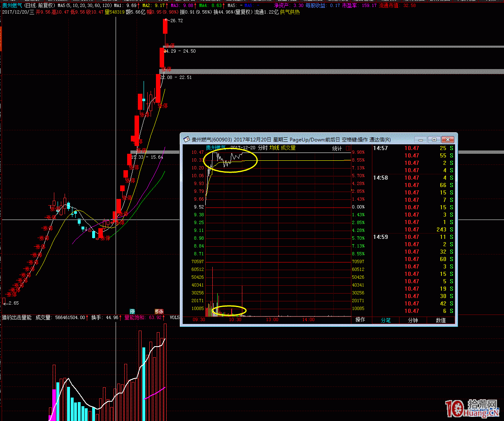Click the 流通市值 value in the top bar
The width and height of the screenshot is (504, 421).
pyautogui.click(x=397, y=6)
